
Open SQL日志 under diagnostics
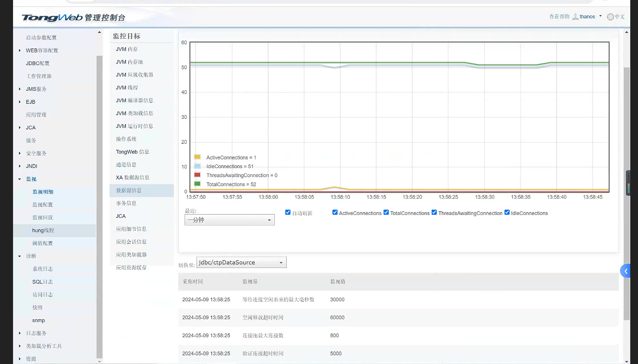coord(42,282)
